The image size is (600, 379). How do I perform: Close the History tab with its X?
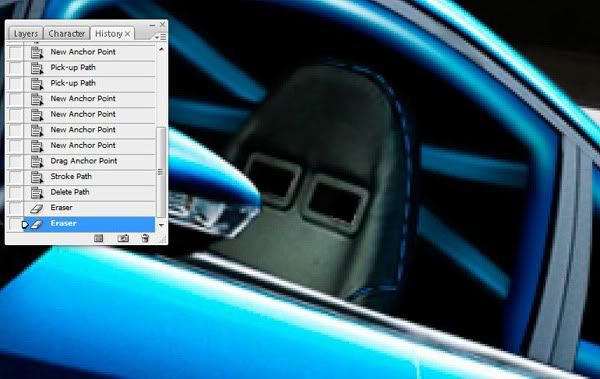pos(127,34)
